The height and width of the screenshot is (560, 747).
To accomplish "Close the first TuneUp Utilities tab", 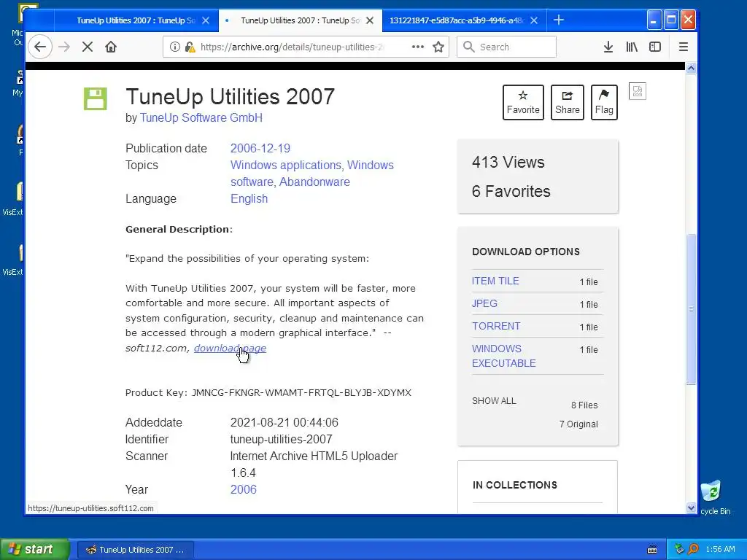I will tap(206, 20).
